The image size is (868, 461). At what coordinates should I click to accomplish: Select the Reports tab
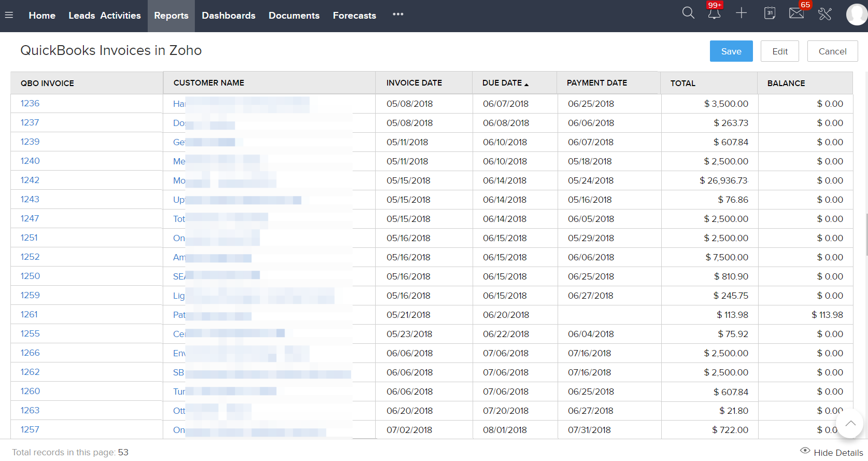tap(171, 16)
